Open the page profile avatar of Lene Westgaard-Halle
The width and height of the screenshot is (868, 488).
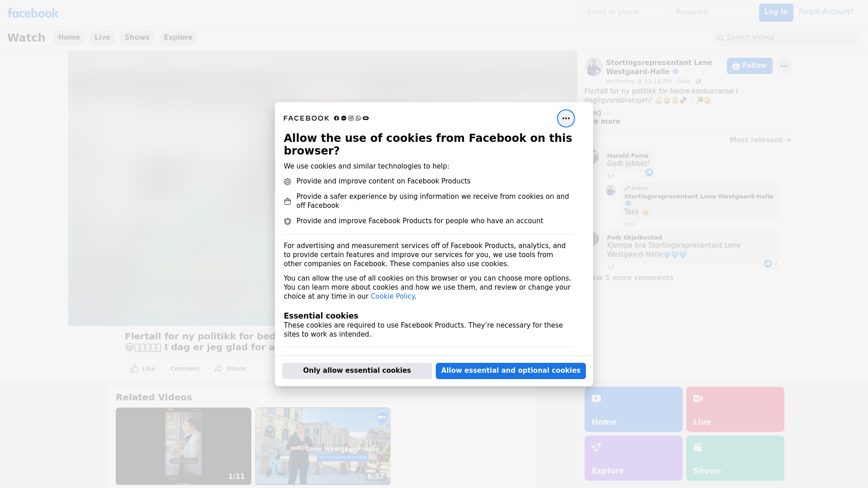(x=593, y=67)
